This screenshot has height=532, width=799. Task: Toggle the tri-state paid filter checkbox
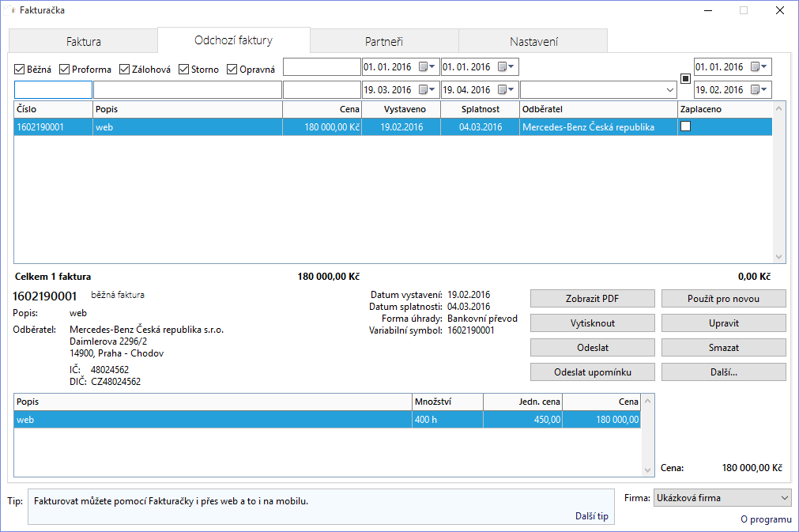click(685, 78)
